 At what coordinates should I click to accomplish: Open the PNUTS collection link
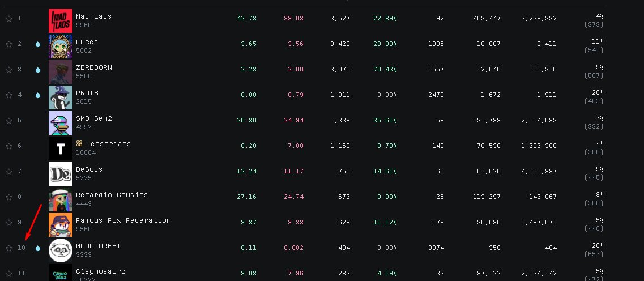click(87, 93)
